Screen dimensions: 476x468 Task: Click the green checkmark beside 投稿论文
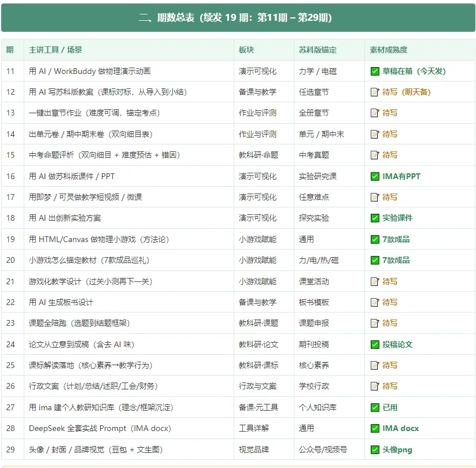click(375, 344)
